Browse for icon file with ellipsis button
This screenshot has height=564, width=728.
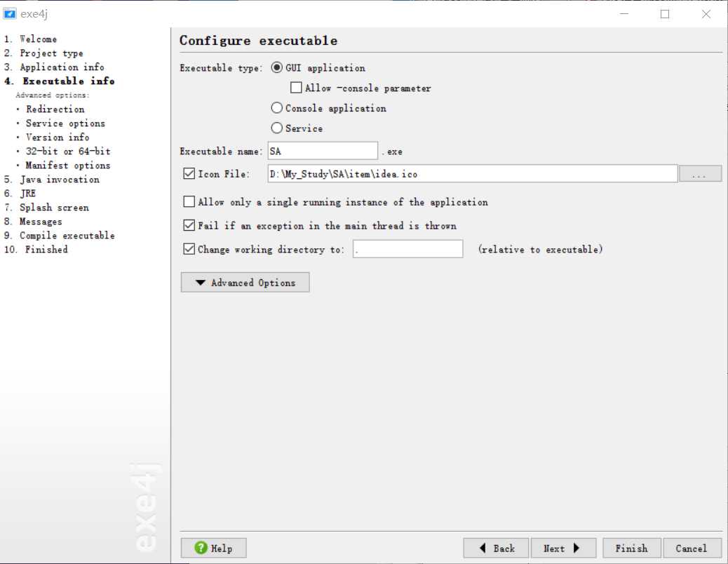coord(700,174)
